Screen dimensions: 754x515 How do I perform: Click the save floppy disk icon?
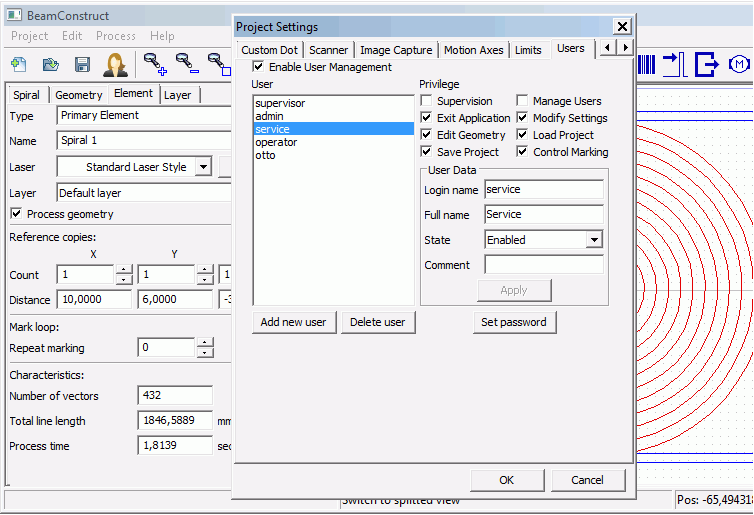point(82,64)
